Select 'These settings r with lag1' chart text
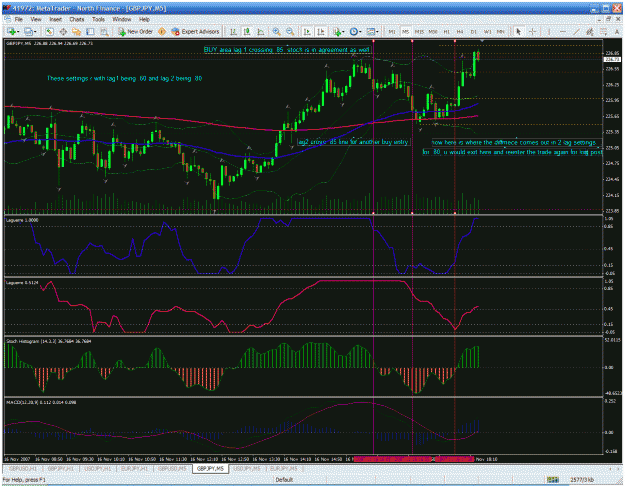Viewport: 625px width, 486px height. click(x=124, y=79)
